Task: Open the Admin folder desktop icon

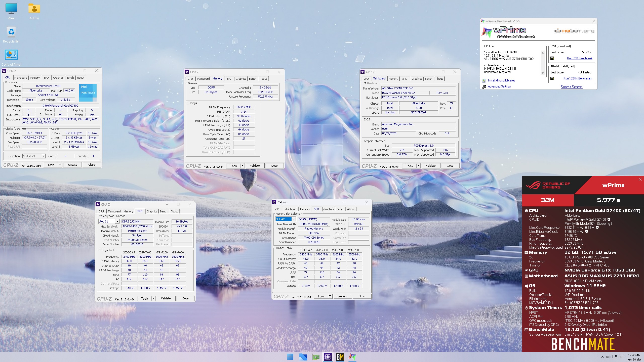Action: pyautogui.click(x=34, y=11)
